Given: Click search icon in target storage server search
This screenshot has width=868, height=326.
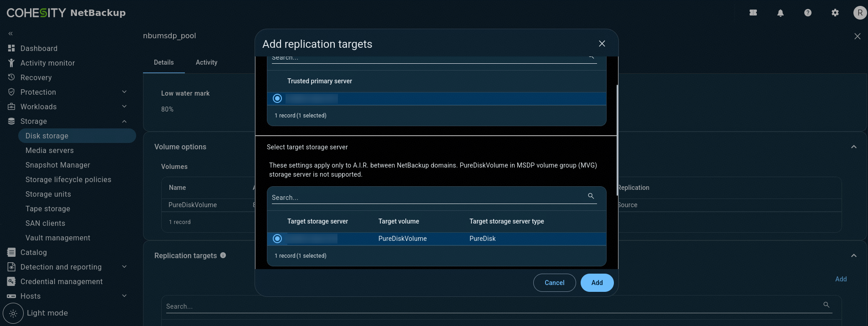Looking at the screenshot, I should 591,196.
